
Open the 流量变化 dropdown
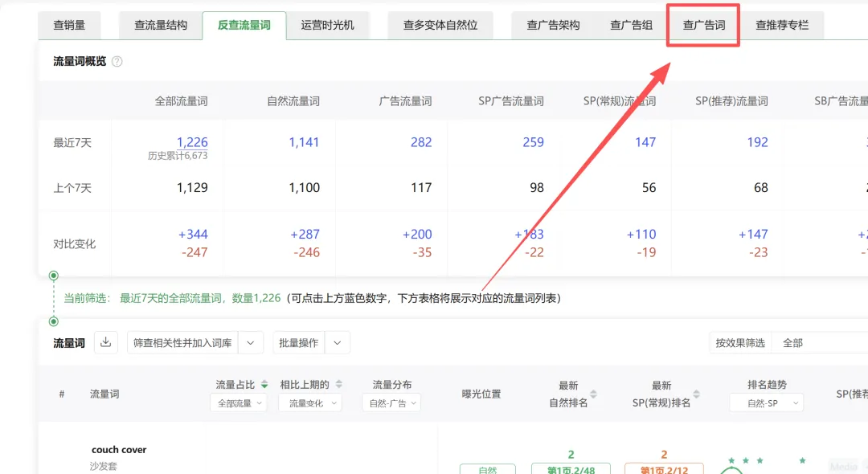pos(310,403)
